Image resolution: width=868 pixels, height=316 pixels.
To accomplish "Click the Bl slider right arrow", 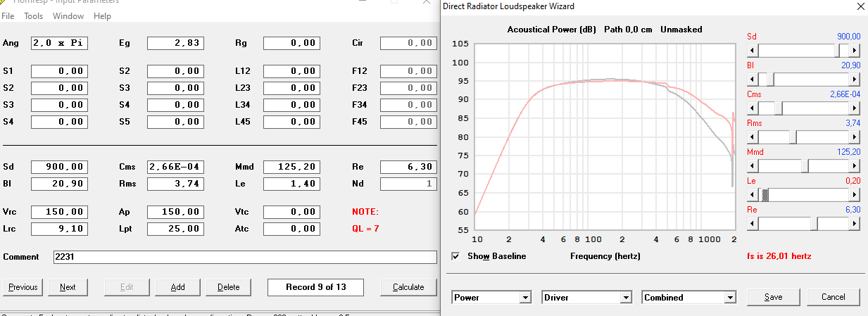I will (855, 80).
